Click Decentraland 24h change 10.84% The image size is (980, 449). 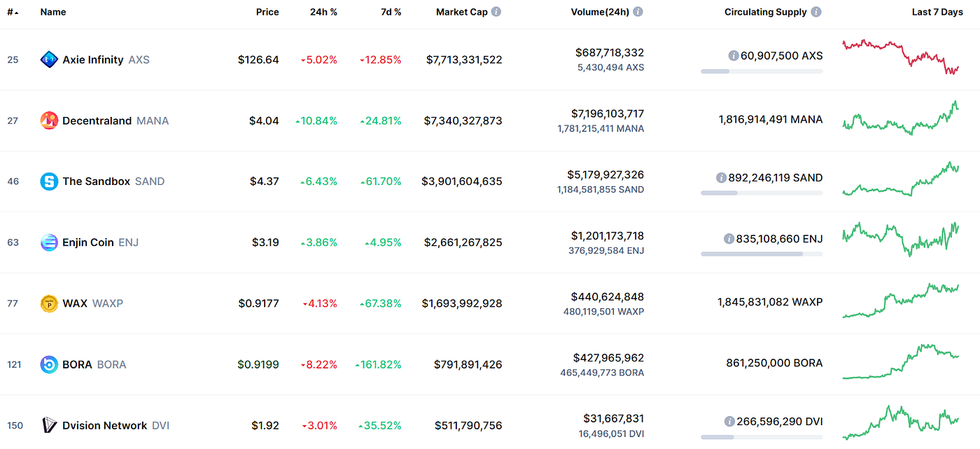tap(316, 120)
